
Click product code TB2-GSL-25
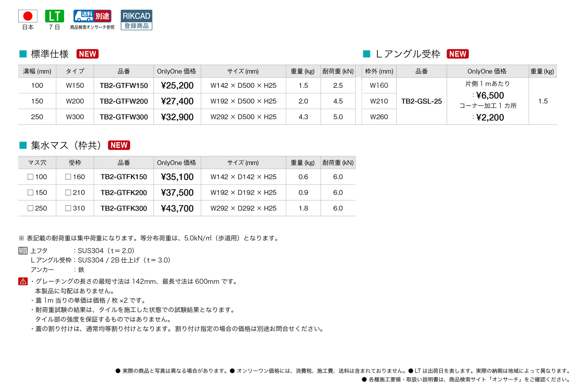coord(421,101)
